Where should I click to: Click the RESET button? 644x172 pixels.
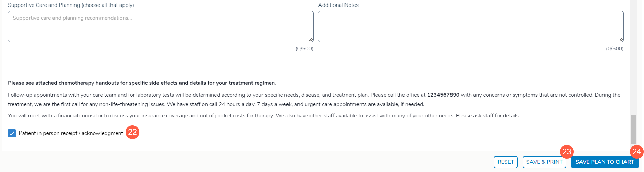click(x=505, y=162)
